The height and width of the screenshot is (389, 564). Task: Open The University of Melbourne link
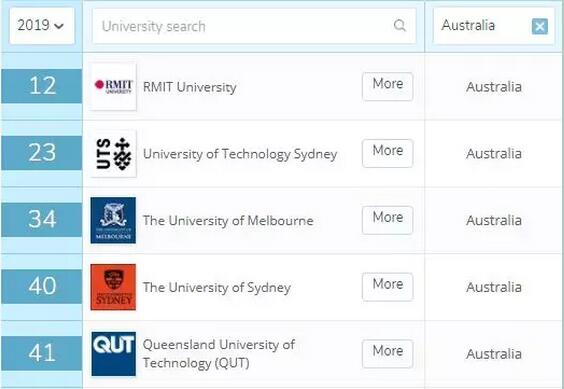[228, 221]
